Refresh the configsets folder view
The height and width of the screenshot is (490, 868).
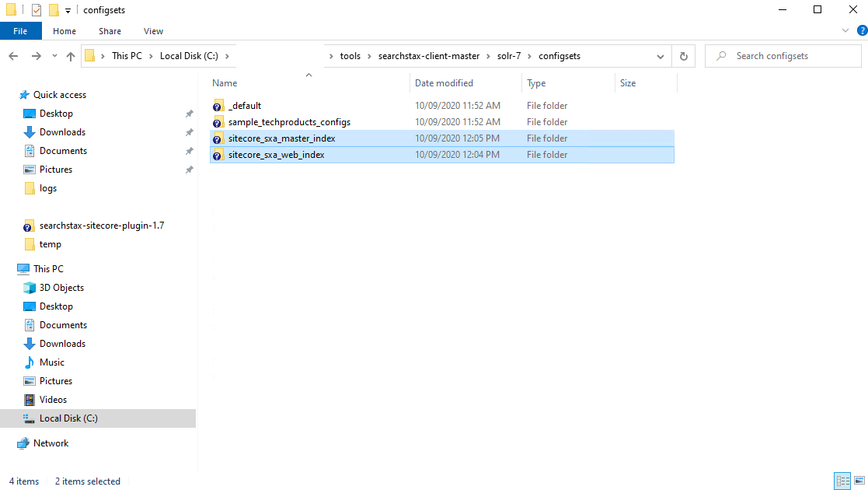click(684, 56)
